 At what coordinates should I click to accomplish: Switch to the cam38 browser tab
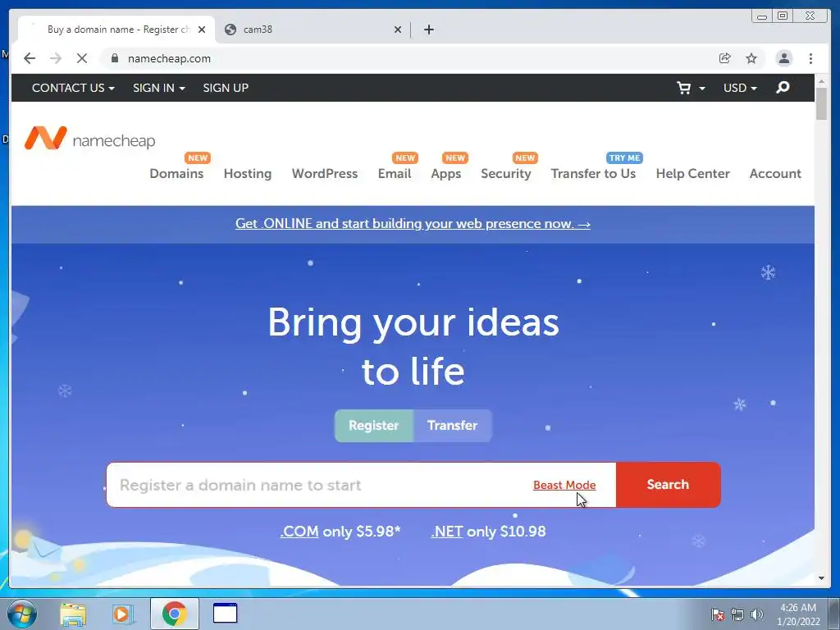313,30
